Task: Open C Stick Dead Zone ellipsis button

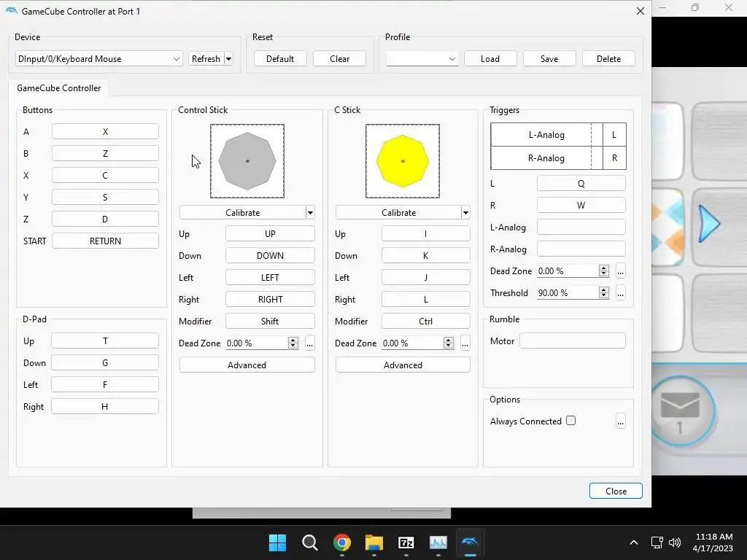Action: pyautogui.click(x=465, y=343)
